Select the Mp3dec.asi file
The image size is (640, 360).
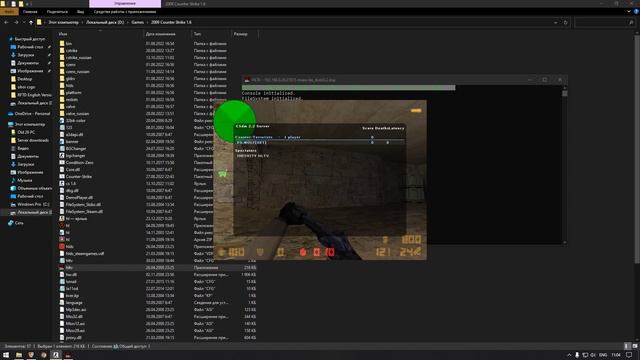coord(76,309)
